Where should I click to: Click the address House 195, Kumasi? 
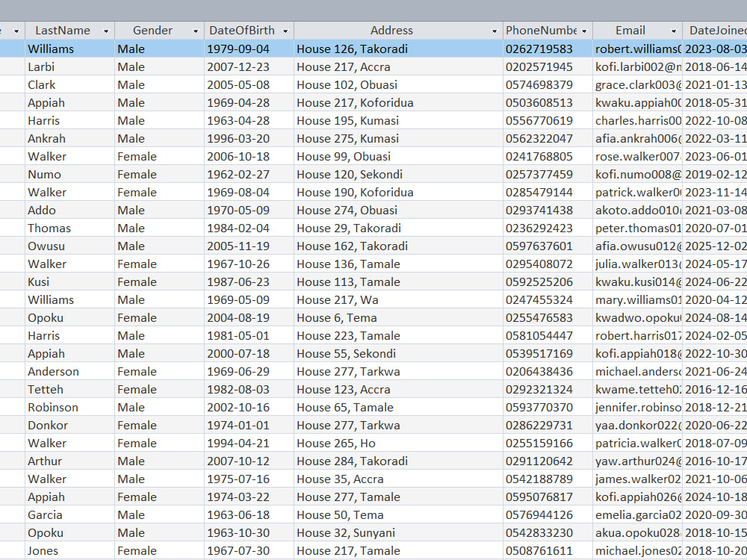coord(398,120)
